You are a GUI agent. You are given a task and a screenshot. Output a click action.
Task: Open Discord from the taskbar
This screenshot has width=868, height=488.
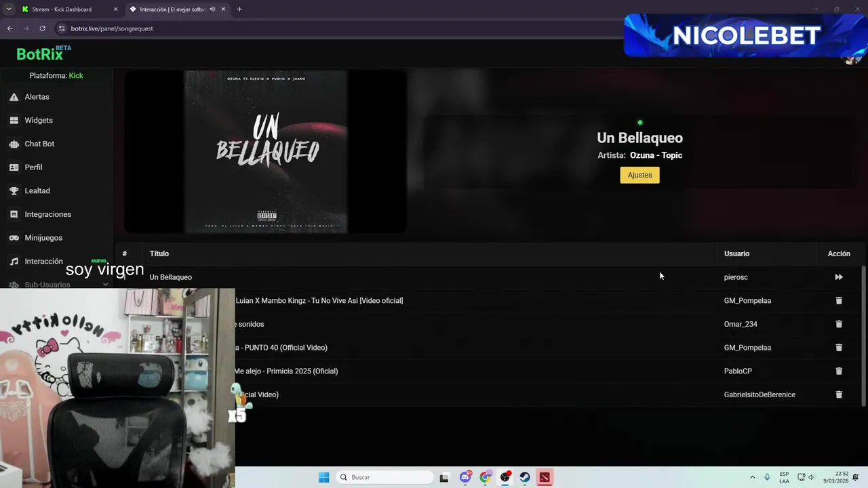coord(466,477)
